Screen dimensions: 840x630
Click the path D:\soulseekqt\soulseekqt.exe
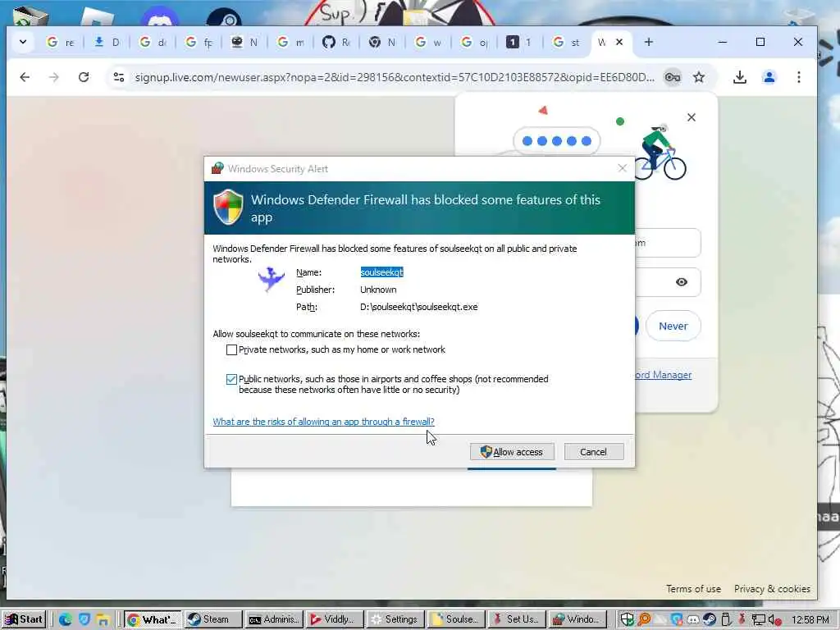coord(419,307)
